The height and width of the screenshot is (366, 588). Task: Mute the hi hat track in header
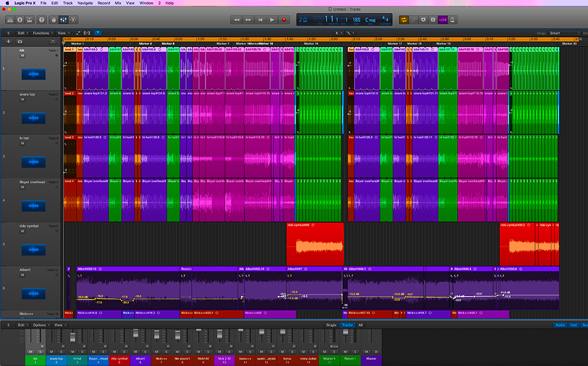pos(22,144)
